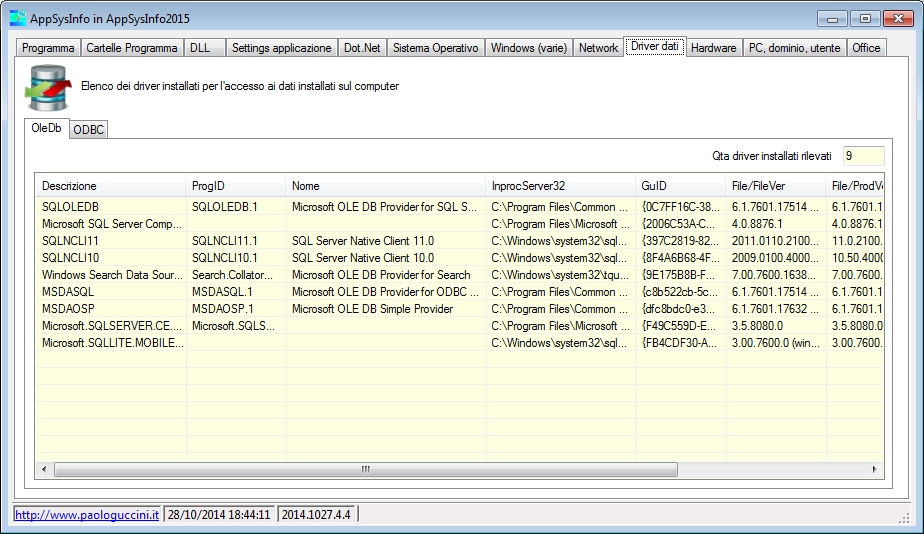Open the DLL tab
Screen dimensions: 924x534
[x=204, y=48]
